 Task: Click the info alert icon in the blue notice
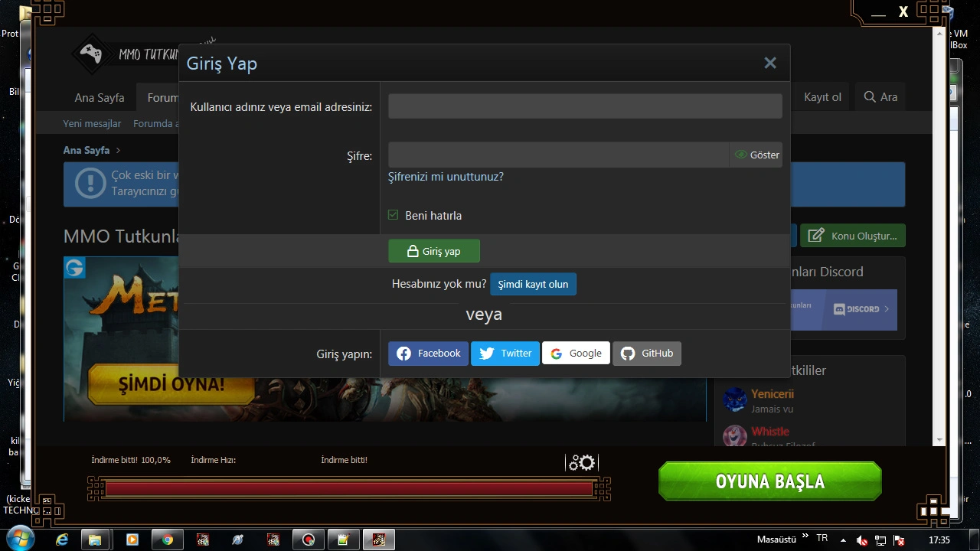tap(90, 184)
